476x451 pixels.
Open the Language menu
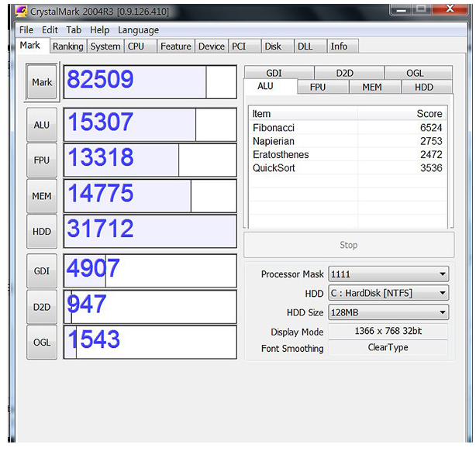(139, 29)
